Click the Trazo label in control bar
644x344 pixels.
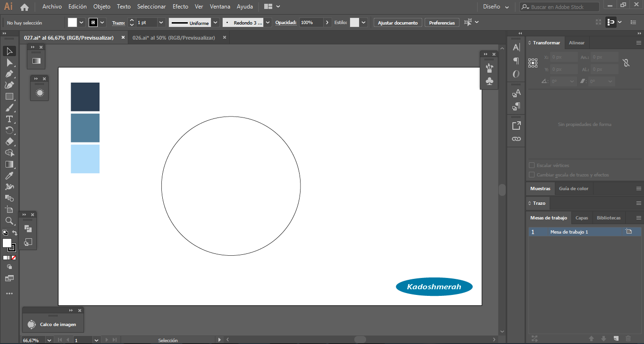pyautogui.click(x=118, y=23)
